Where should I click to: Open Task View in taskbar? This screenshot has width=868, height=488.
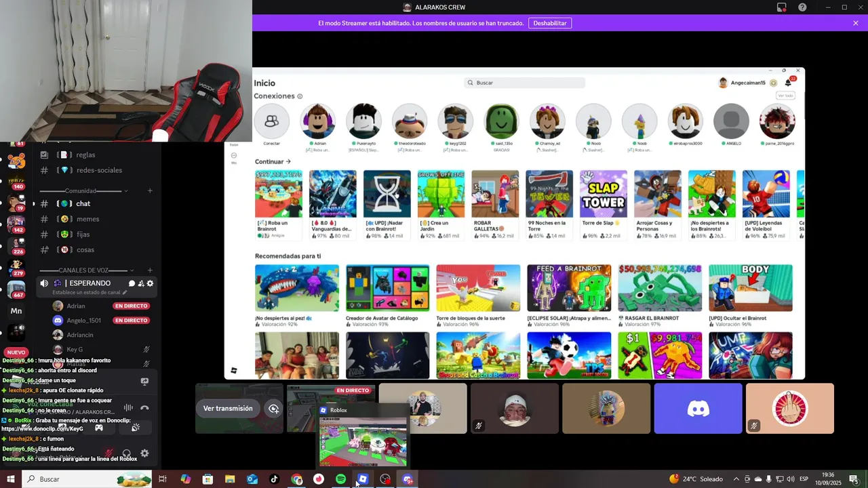coord(163,479)
